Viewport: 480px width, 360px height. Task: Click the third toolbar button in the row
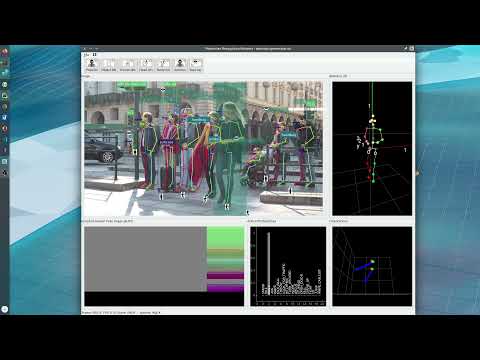128,65
